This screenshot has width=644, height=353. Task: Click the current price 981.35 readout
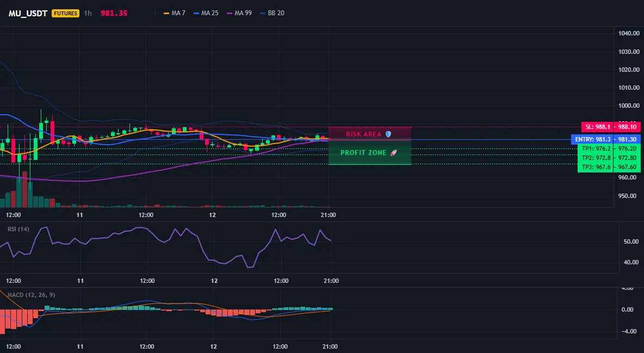click(x=114, y=13)
